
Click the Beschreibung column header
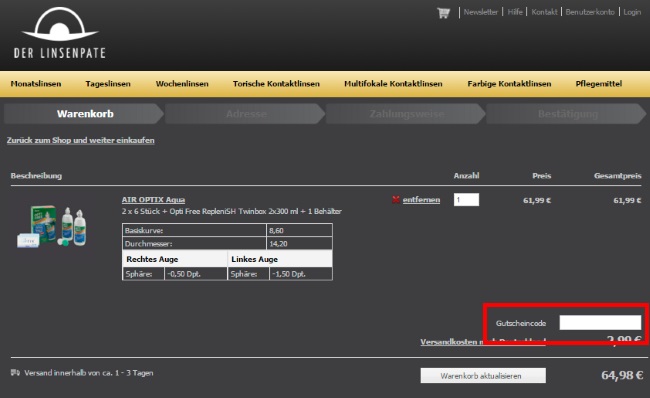coord(36,176)
